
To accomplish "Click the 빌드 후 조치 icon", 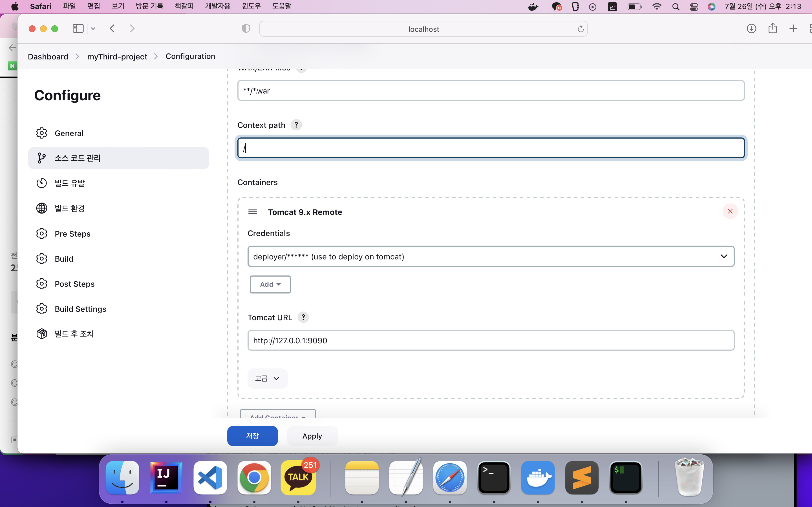I will [41, 333].
